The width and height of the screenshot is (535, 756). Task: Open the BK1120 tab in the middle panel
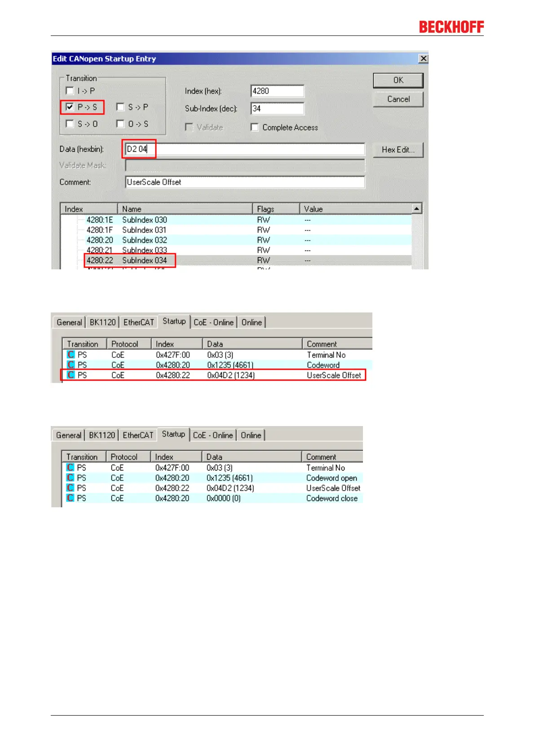102,322
